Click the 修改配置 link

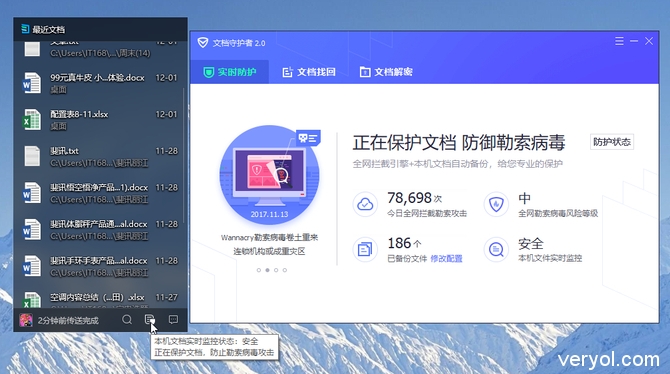coord(446,259)
